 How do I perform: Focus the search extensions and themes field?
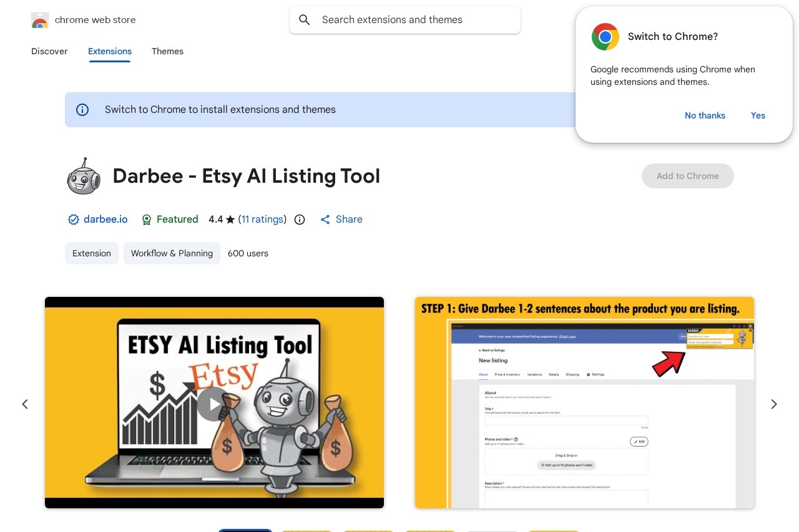coord(412,20)
